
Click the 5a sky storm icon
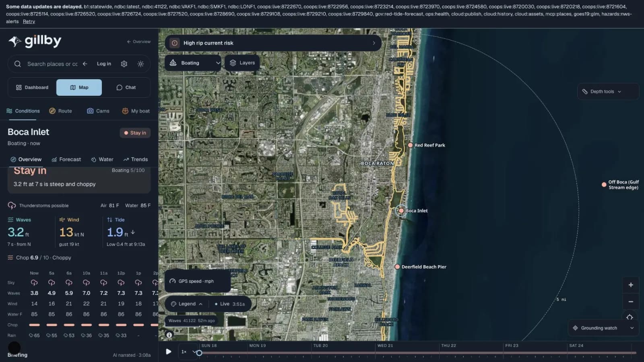pyautogui.click(x=52, y=283)
